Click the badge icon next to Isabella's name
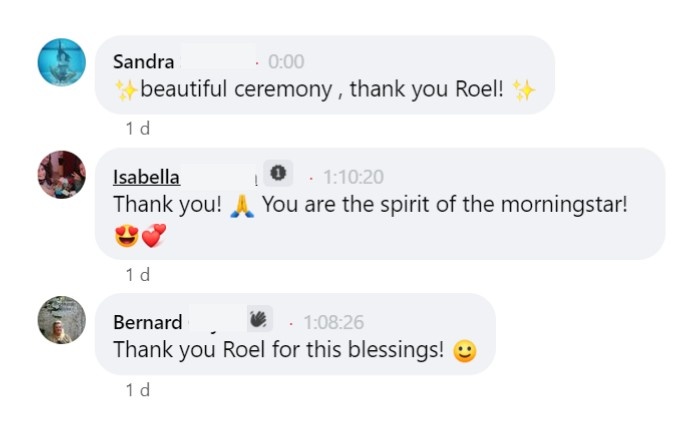Image resolution: width=700 pixels, height=429 pixels. click(x=278, y=174)
